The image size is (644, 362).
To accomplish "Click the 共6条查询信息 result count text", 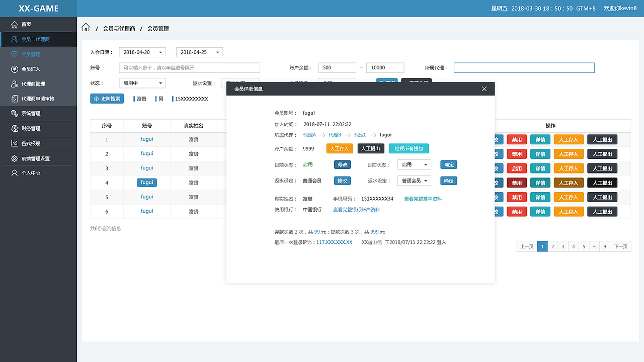I will (106, 228).
